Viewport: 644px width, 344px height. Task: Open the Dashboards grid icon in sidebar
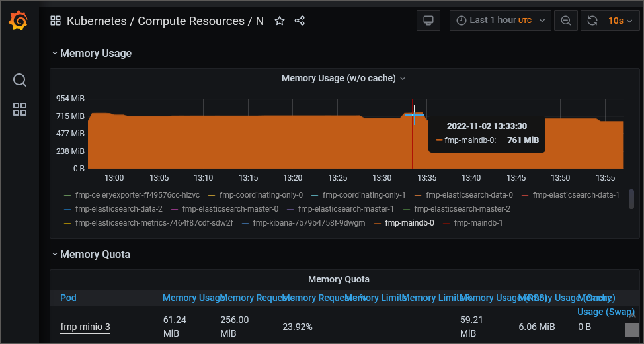tap(20, 110)
